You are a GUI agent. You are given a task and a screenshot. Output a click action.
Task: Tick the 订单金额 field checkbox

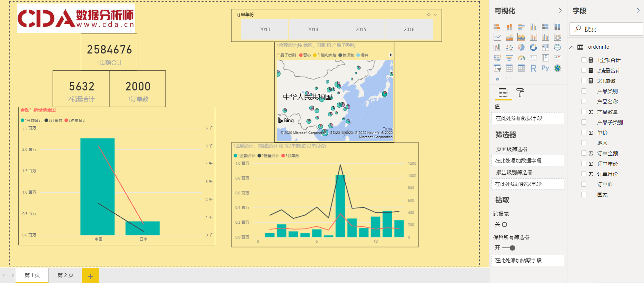click(584, 153)
